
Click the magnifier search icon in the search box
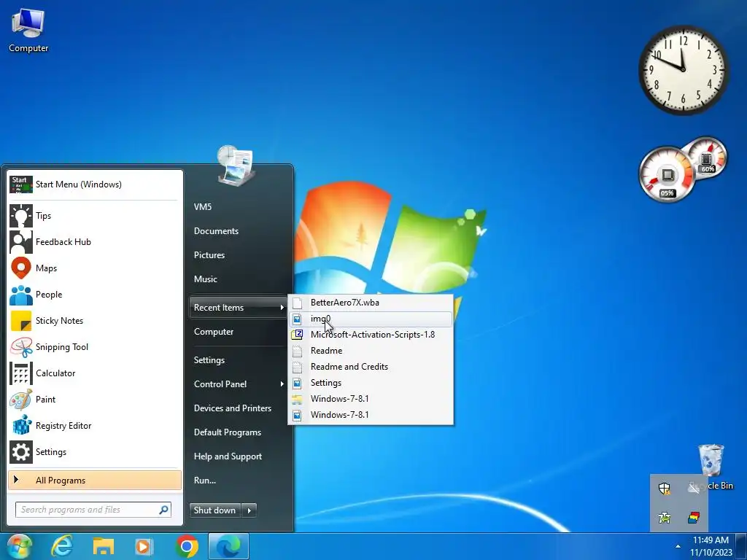tap(163, 510)
